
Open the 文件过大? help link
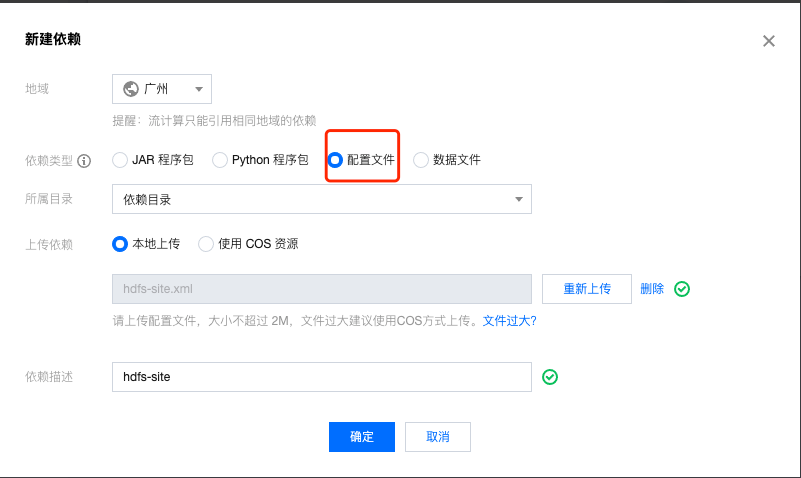[x=509, y=321]
